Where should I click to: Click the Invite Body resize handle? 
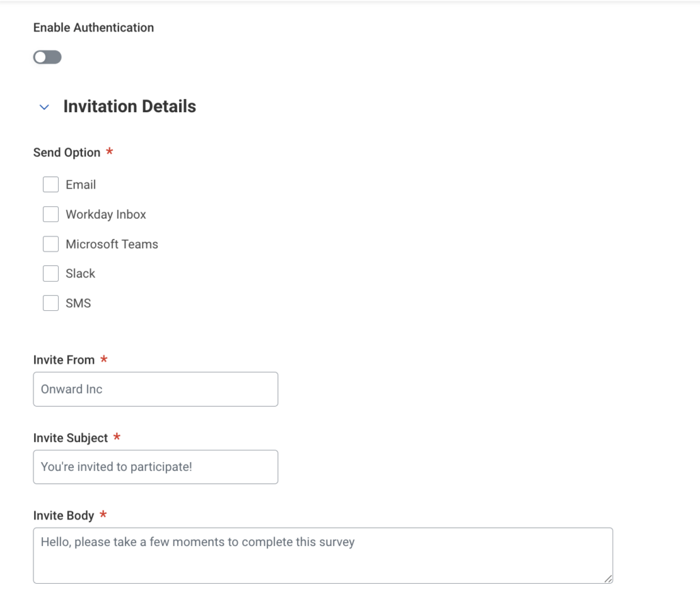pos(608,578)
